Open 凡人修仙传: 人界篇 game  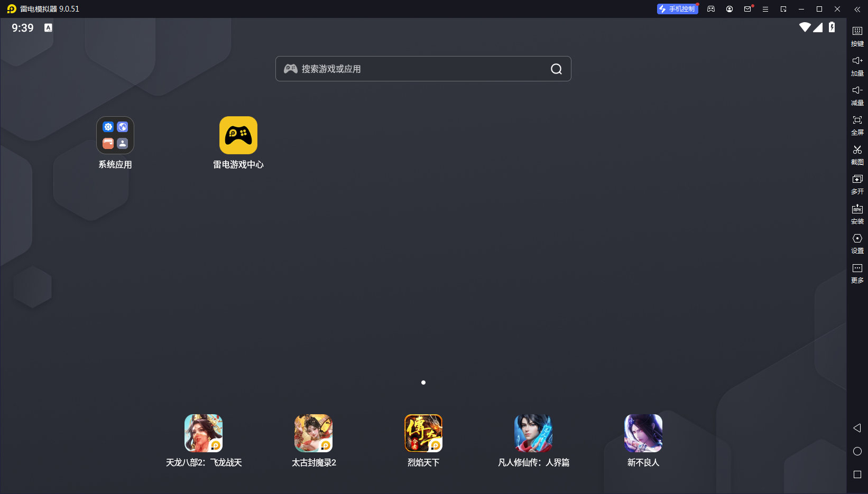[533, 433]
